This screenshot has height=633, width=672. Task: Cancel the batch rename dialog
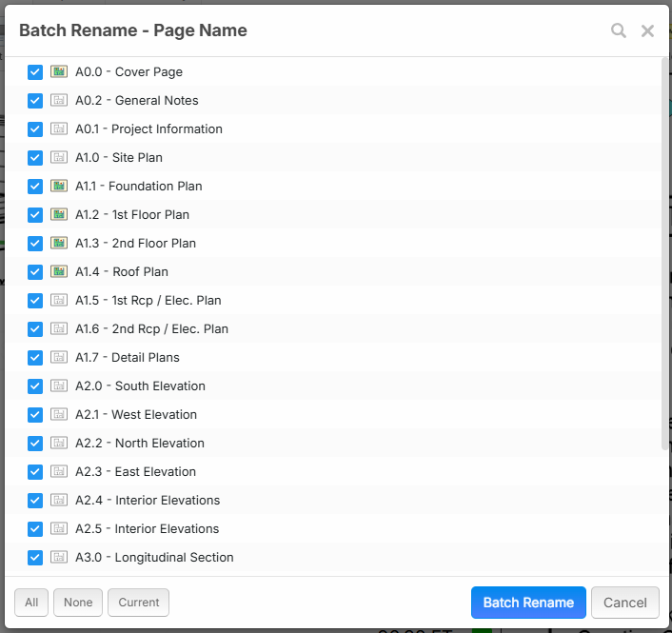(x=624, y=603)
